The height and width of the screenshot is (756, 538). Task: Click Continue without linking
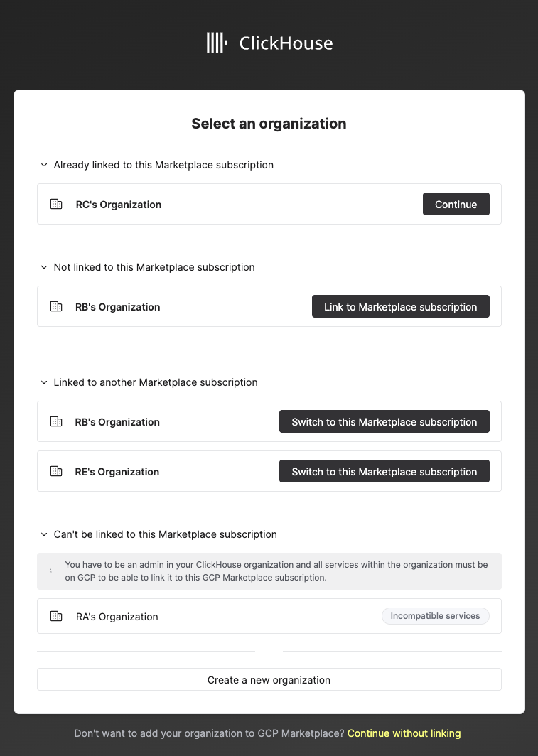(x=404, y=733)
